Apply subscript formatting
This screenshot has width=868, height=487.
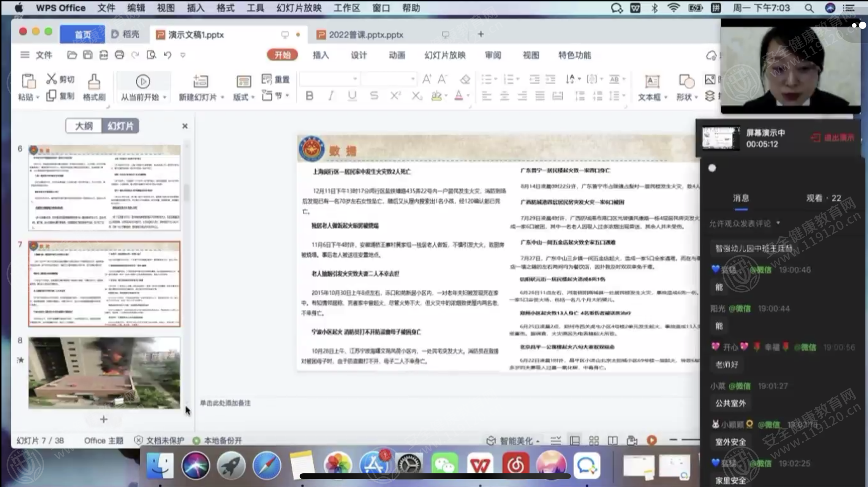point(417,96)
